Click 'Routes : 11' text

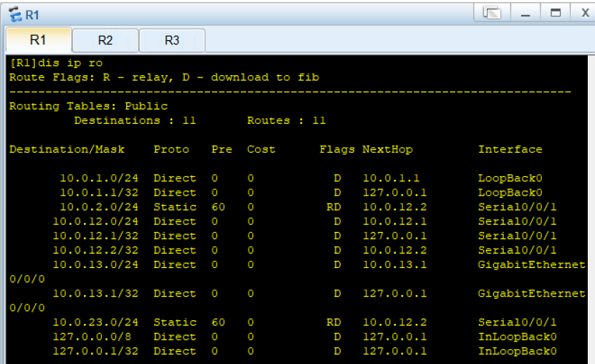[x=287, y=120]
